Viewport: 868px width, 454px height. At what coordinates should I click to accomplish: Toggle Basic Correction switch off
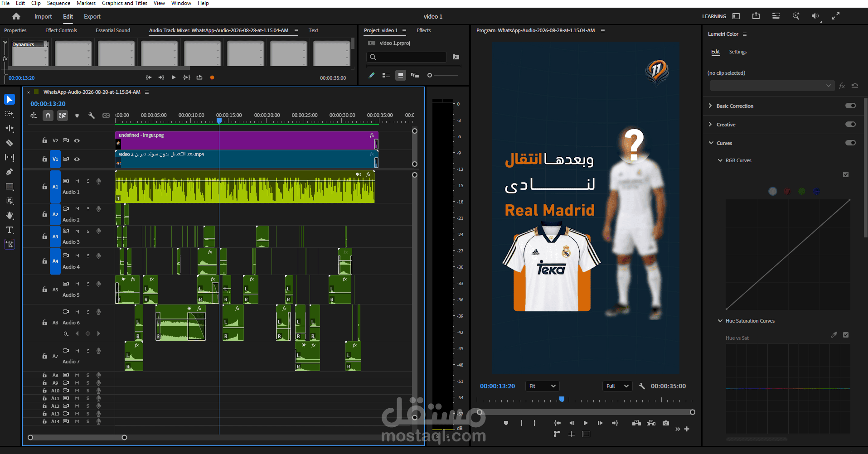[850, 106]
